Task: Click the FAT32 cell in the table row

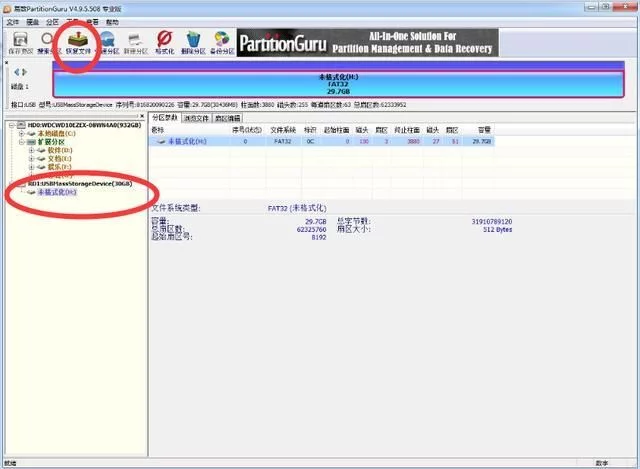Action: (x=282, y=141)
